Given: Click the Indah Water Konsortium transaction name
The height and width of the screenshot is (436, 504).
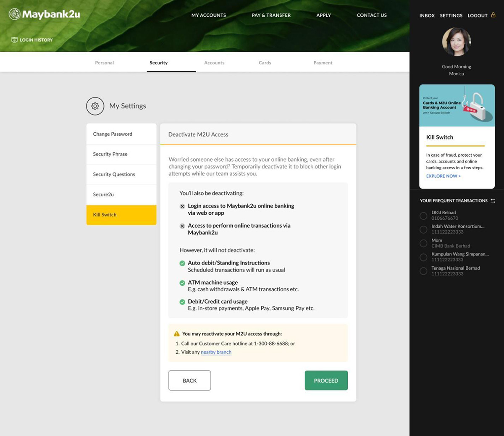Looking at the screenshot, I should click(458, 226).
